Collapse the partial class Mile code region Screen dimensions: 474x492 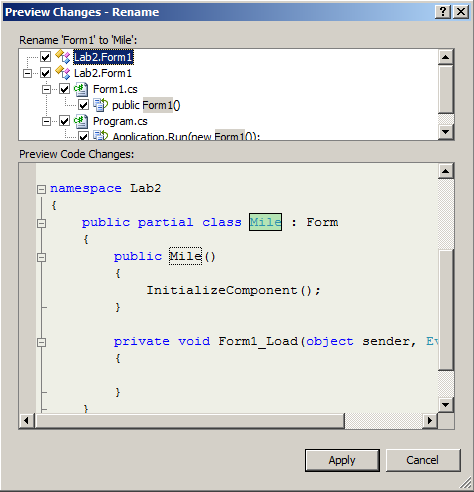click(x=41, y=223)
